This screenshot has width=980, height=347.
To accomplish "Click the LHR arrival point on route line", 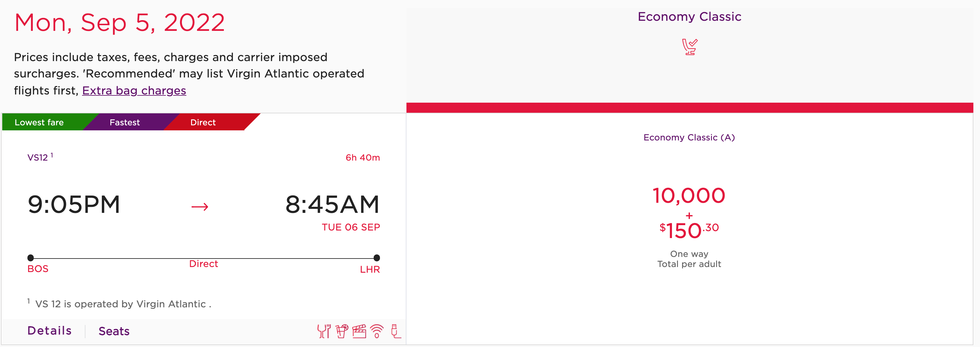I will point(376,258).
